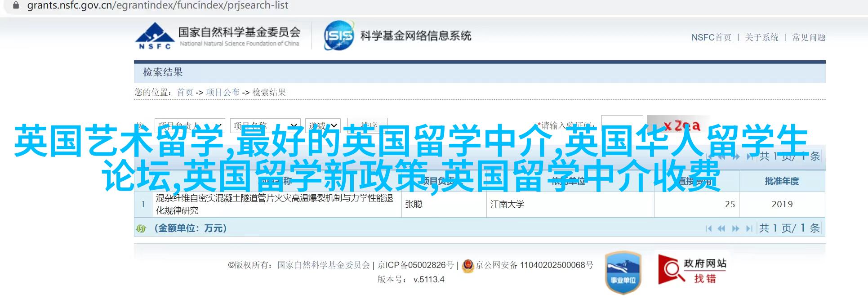Screen dimensions: 868x308
Task: Open the 项目名称 secondary sort dropdown
Action: point(265,125)
